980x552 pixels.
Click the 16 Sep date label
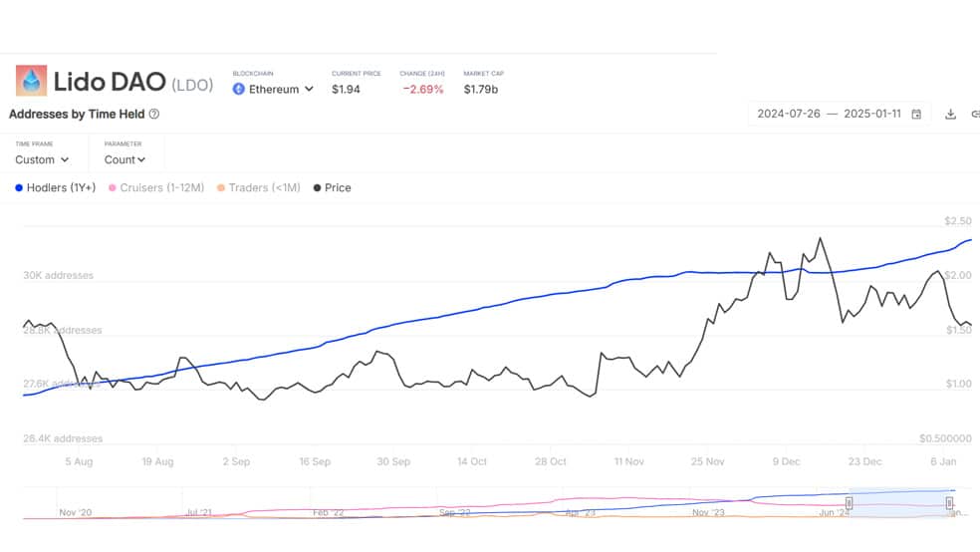pyautogui.click(x=315, y=462)
